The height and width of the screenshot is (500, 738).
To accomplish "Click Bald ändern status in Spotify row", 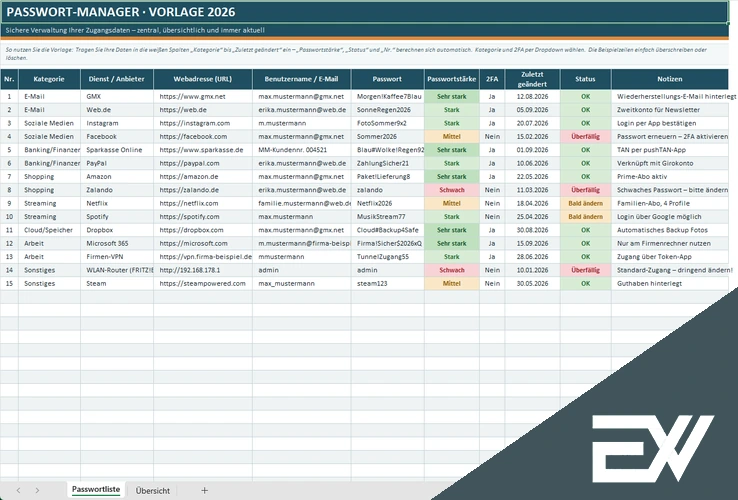I will click(586, 217).
